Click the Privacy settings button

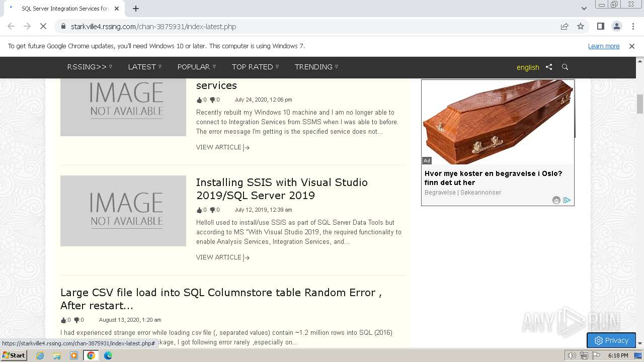(611, 340)
